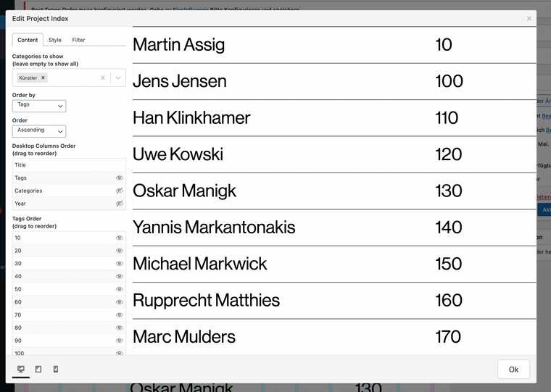
Task: Switch to tablet preview icon
Action: click(38, 370)
